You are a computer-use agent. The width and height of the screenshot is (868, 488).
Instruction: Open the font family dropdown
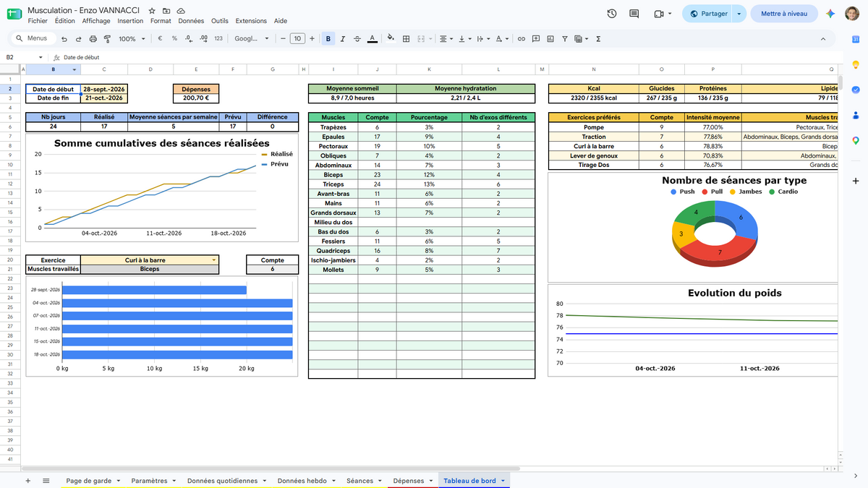pos(252,39)
